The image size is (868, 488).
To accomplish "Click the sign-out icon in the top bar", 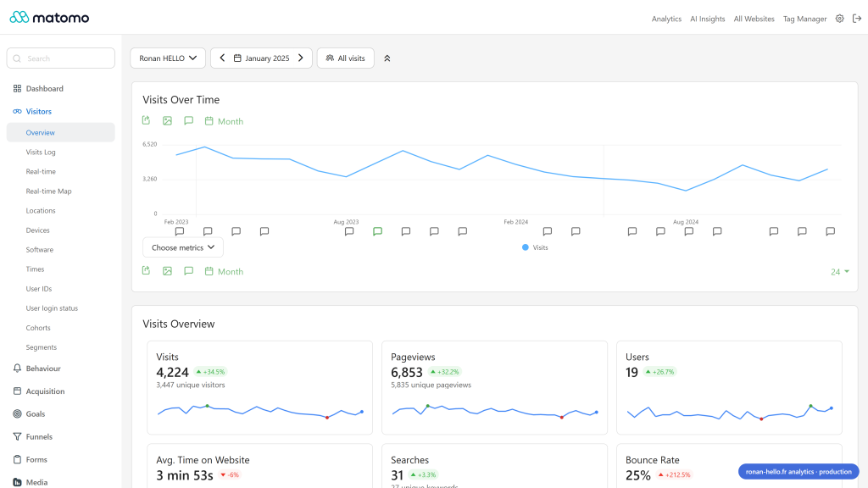I will [x=857, y=19].
